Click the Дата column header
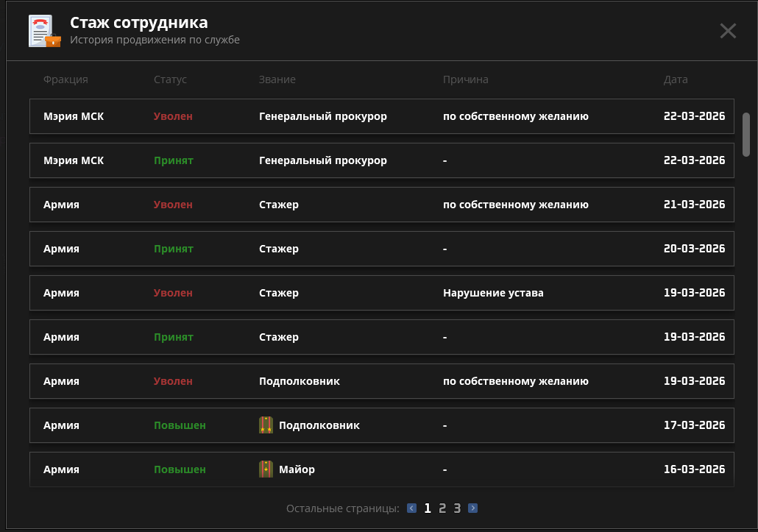 (676, 79)
